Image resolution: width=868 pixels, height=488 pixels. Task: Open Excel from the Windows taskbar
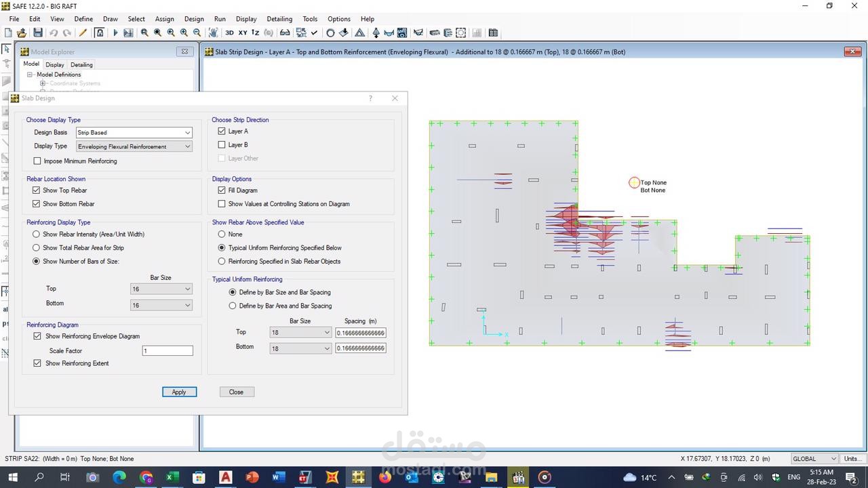[172, 477]
